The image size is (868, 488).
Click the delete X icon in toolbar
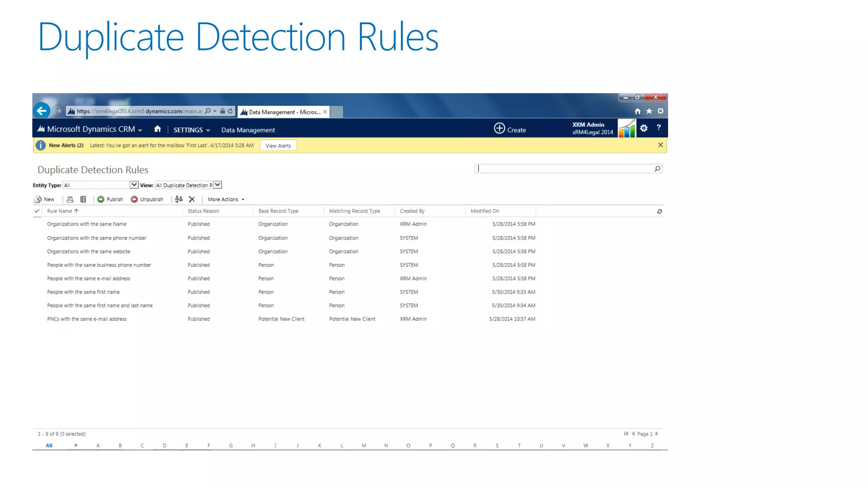(x=192, y=200)
